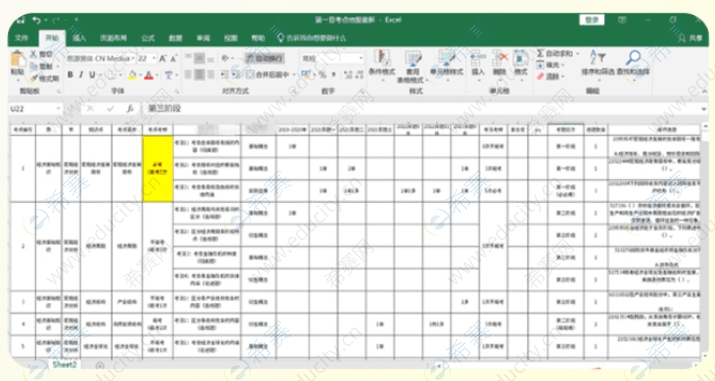Click the Undo arrow in title bar

pos(36,20)
